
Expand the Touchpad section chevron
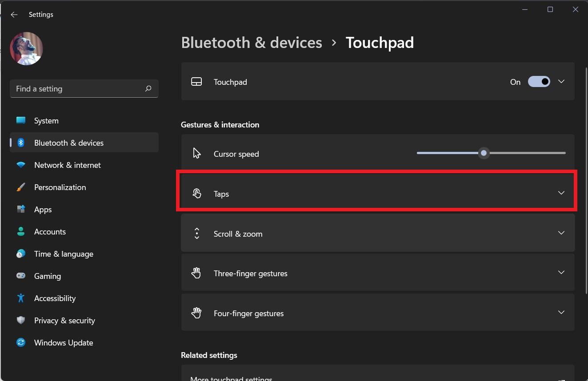click(x=561, y=82)
